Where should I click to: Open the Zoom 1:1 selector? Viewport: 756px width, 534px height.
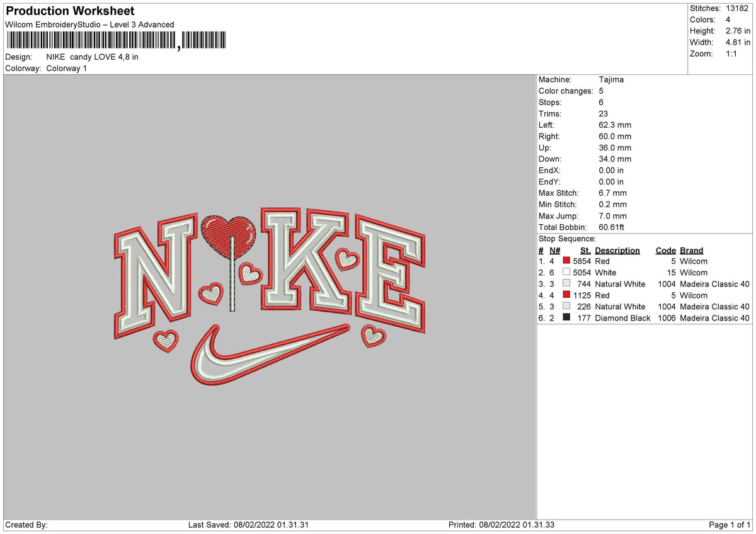pos(731,54)
